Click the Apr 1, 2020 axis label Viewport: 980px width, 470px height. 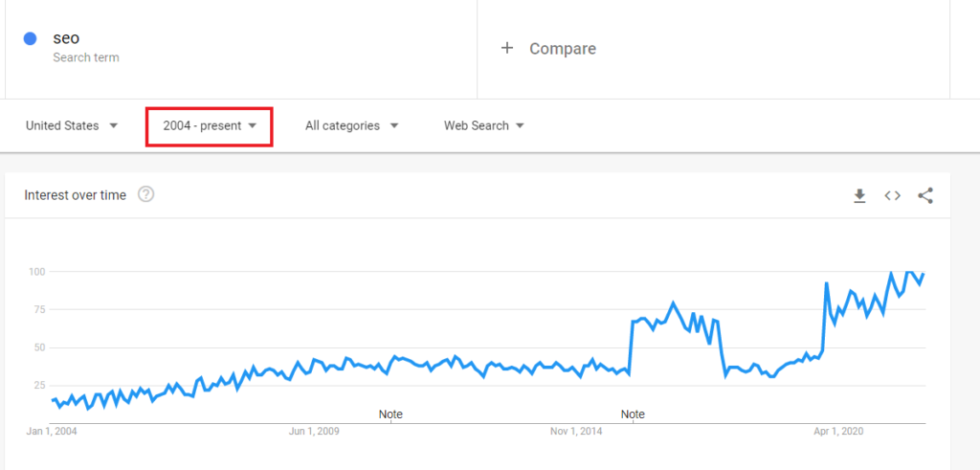[838, 432]
